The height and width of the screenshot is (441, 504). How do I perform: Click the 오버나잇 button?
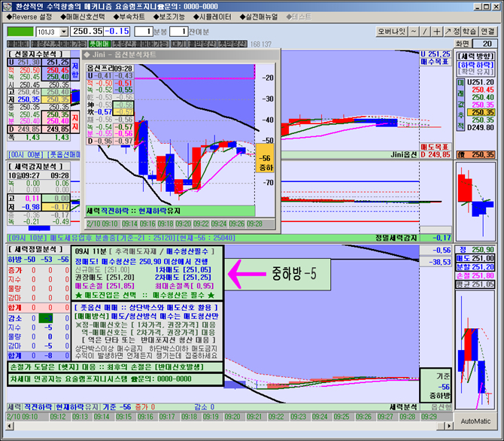[x=391, y=32]
